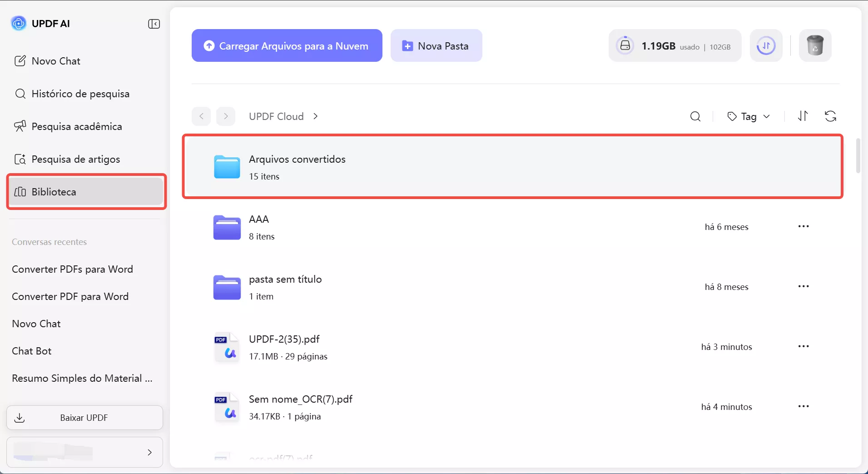Click the transfer list sync icon
The width and height of the screenshot is (868, 474).
tap(766, 45)
